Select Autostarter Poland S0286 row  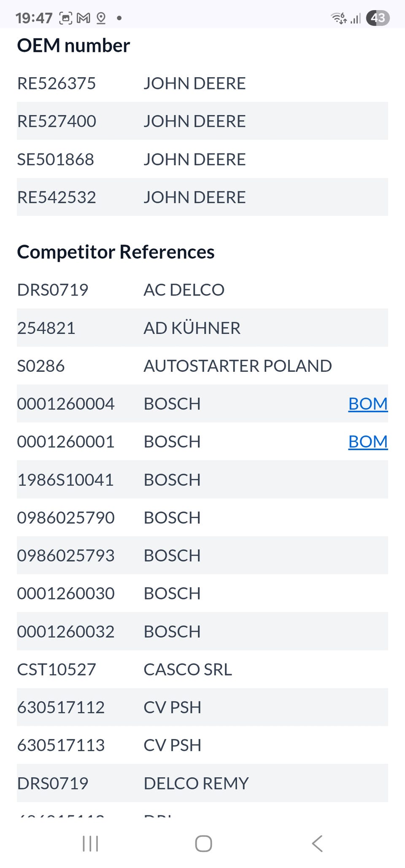(41, 366)
